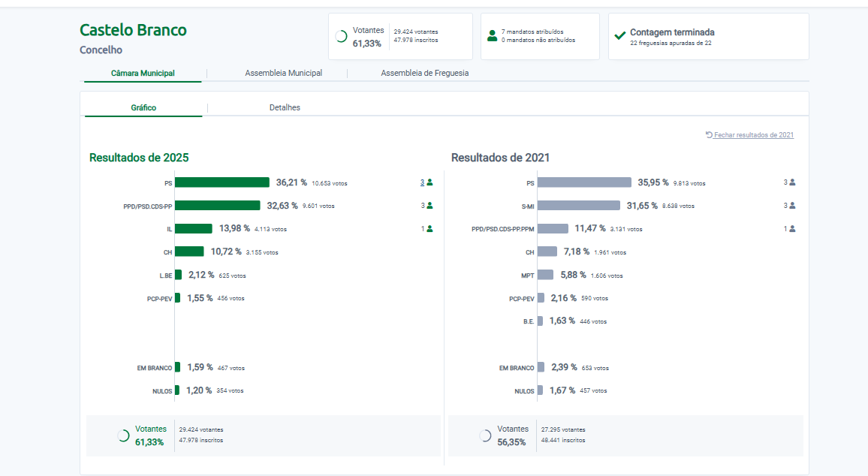Open the Câmara Municipal tab

tap(143, 74)
